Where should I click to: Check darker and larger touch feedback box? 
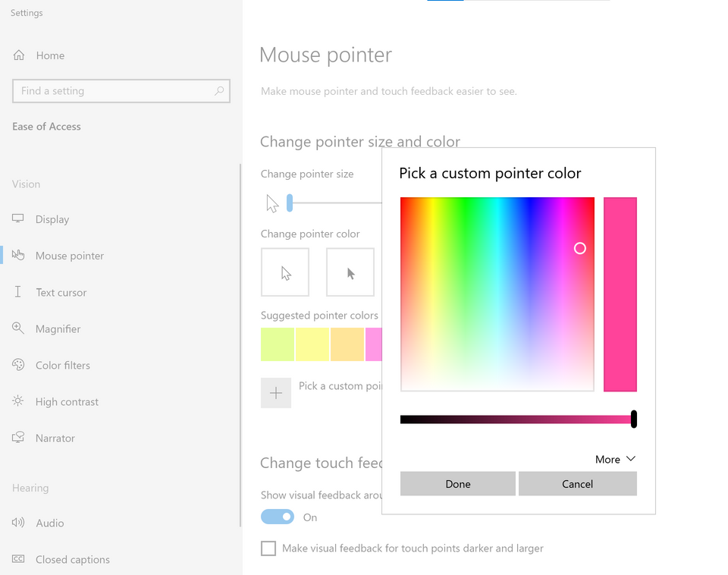[268, 548]
